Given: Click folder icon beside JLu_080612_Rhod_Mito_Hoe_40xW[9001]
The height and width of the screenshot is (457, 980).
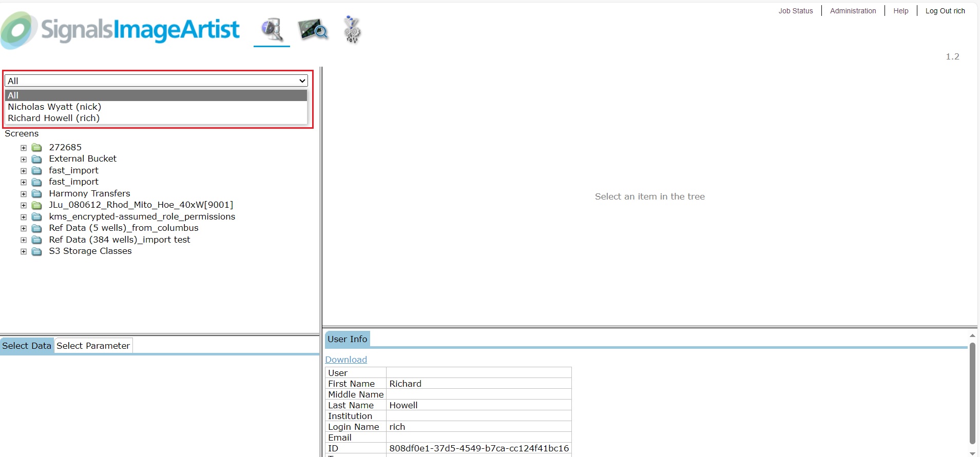Looking at the screenshot, I should pos(37,205).
